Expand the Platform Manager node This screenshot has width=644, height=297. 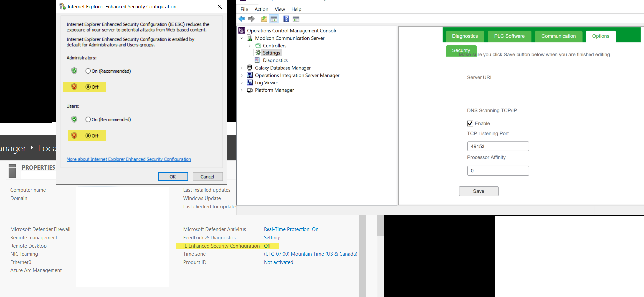coord(242,90)
